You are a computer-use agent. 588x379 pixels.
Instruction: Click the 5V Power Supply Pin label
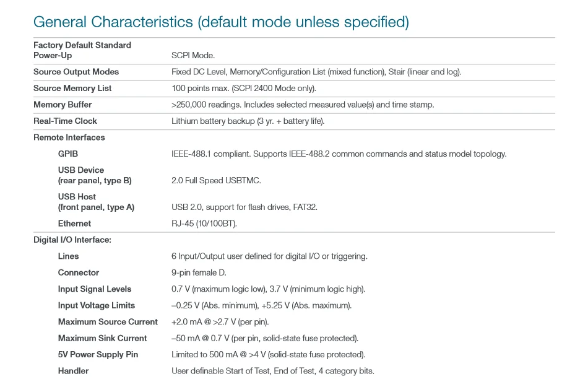point(98,355)
